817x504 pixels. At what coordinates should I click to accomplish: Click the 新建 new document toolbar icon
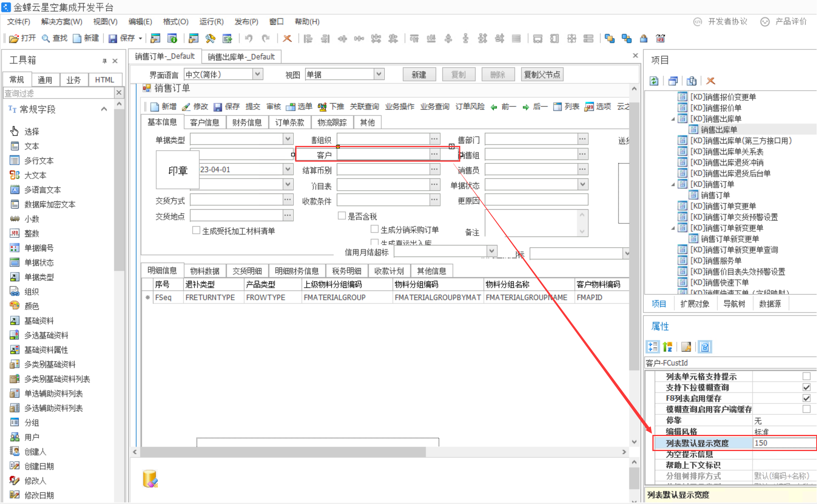click(x=77, y=38)
